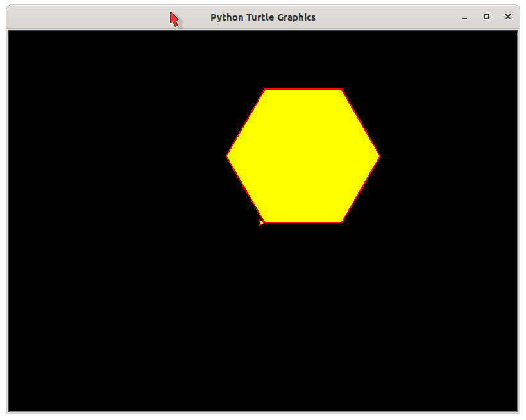The width and height of the screenshot is (526, 420).
Task: Minimize the Python Turtle Graphics window
Action: [x=464, y=17]
